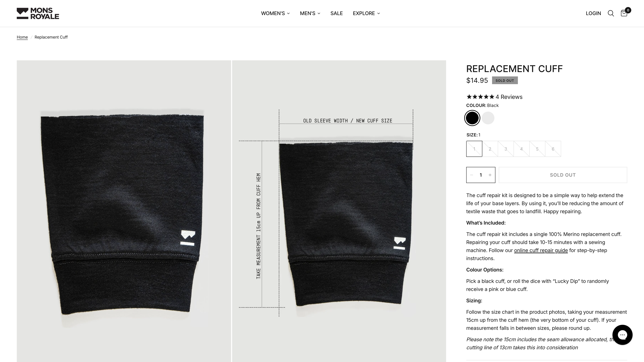This screenshot has width=644, height=362.
Task: Click the Login menu link
Action: [593, 13]
